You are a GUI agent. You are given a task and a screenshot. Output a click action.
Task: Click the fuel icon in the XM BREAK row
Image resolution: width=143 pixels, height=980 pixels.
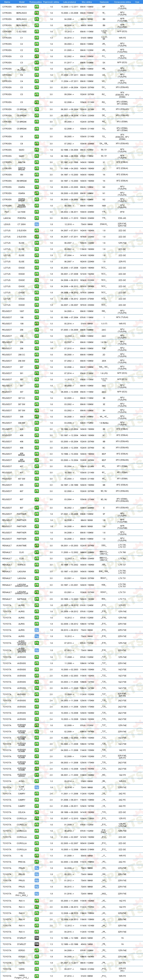click(x=37, y=181)
